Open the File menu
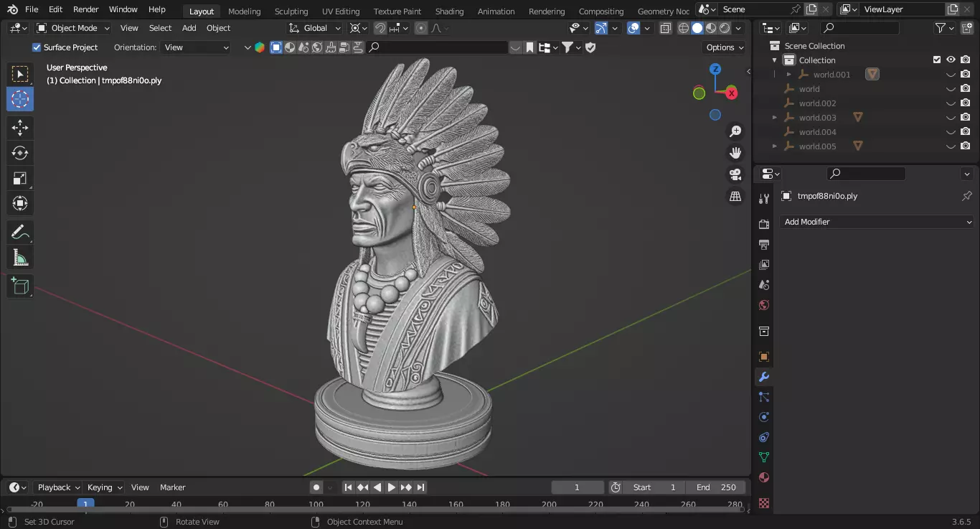980x529 pixels. pos(32,9)
